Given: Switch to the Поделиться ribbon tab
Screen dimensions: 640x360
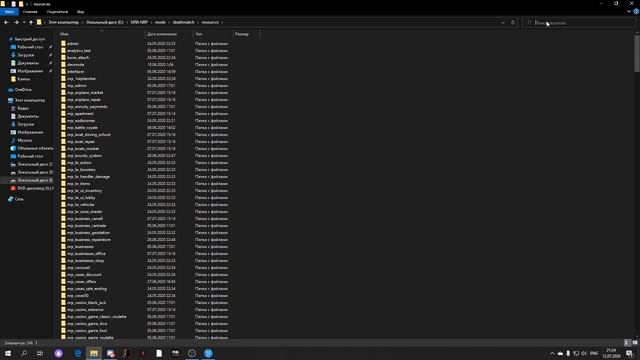Looking at the screenshot, I should click(57, 12).
